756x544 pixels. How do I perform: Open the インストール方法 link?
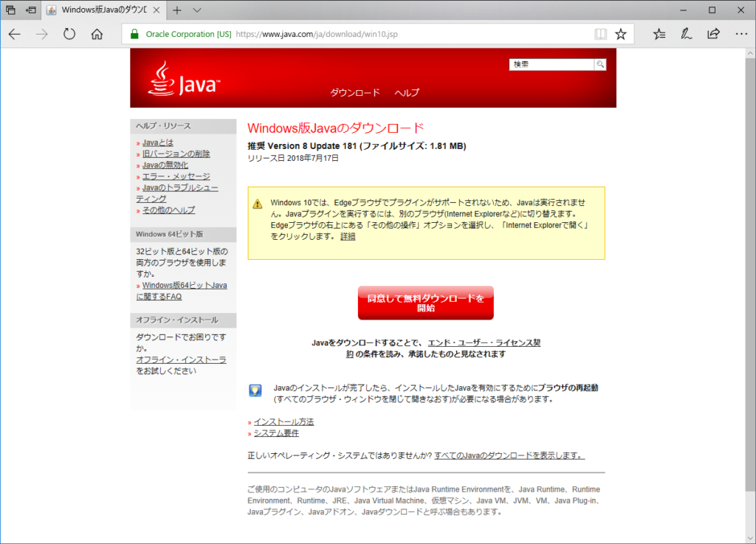point(283,422)
